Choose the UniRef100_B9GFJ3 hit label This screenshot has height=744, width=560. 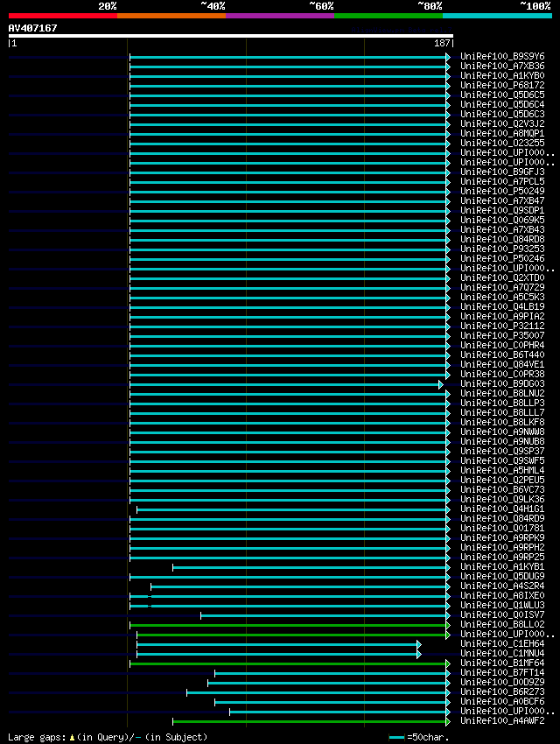(x=502, y=172)
